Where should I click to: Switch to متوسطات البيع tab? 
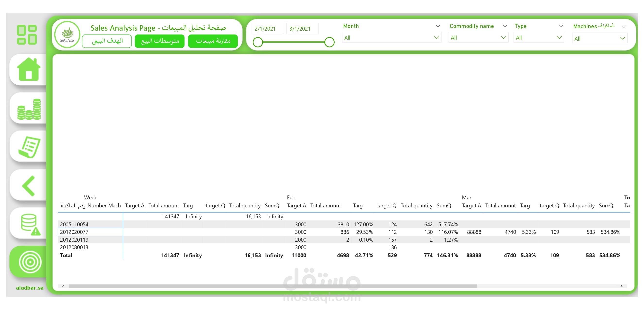point(160,41)
